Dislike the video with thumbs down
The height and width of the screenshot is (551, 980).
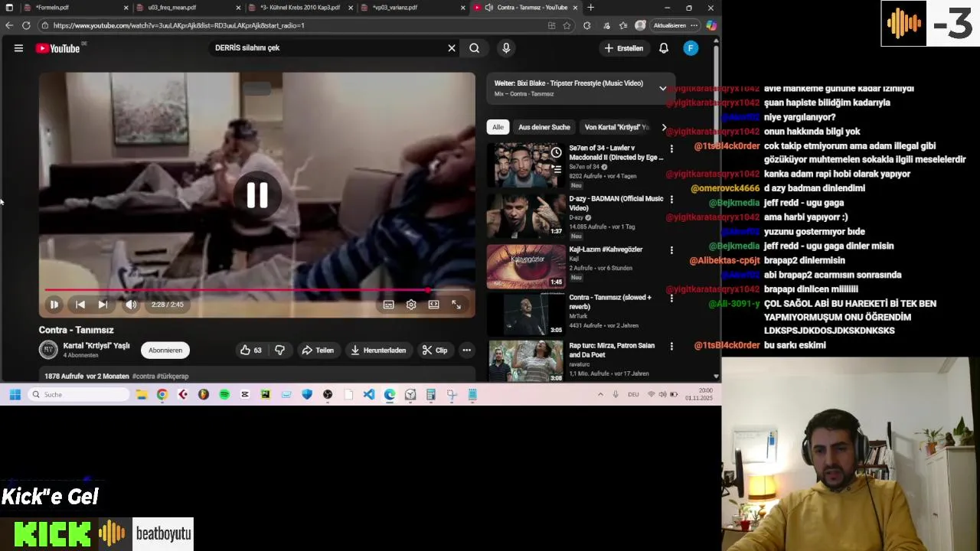(280, 350)
